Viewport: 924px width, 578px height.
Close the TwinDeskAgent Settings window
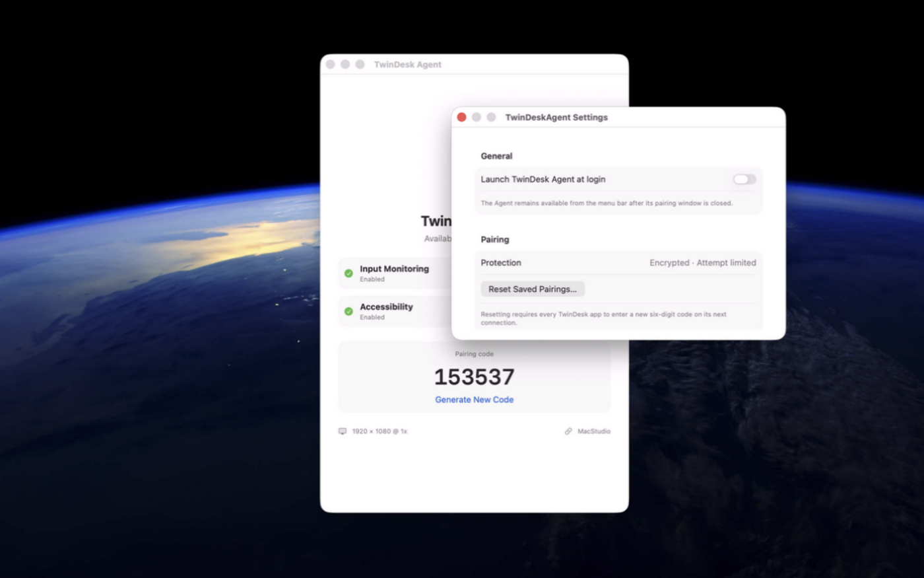tap(462, 117)
